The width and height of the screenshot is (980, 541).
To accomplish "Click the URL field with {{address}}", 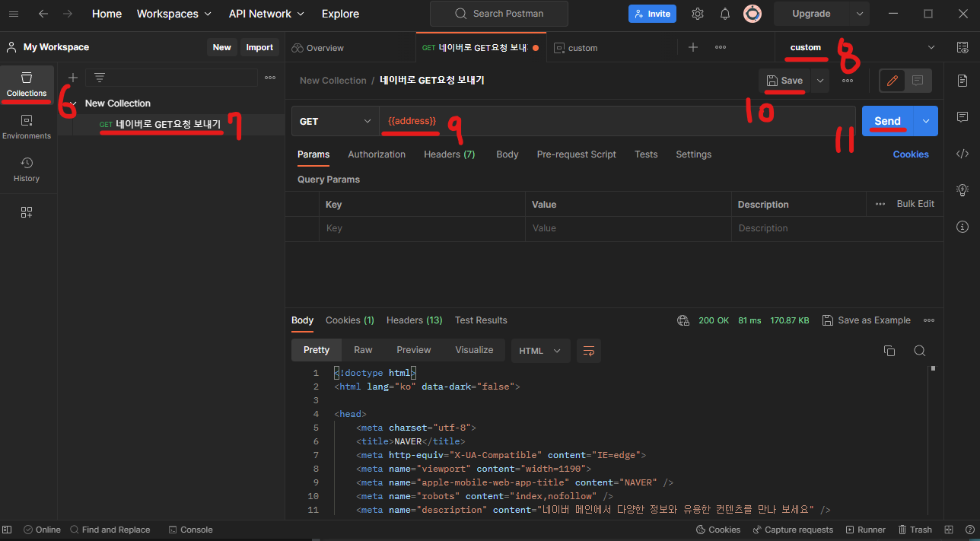I will (617, 121).
